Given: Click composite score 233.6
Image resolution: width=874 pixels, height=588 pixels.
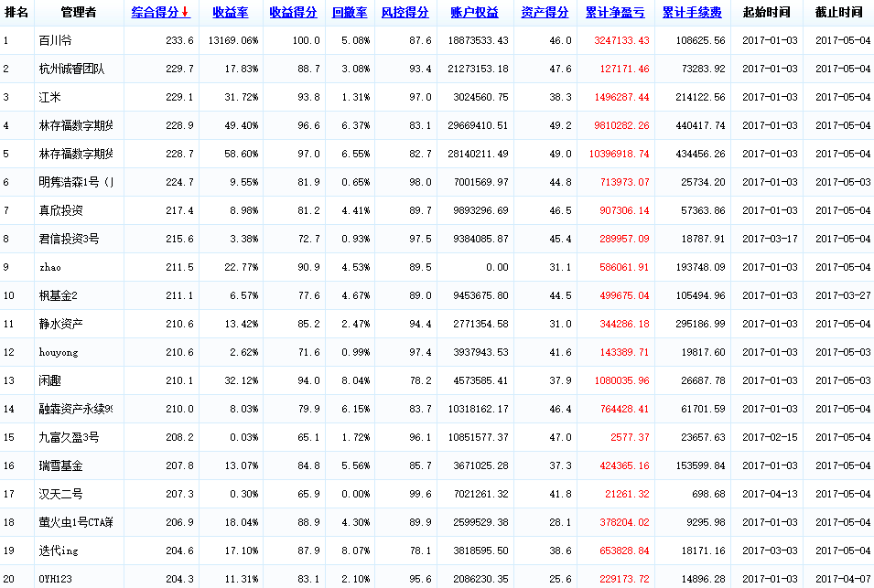Looking at the screenshot, I should pyautogui.click(x=179, y=40).
